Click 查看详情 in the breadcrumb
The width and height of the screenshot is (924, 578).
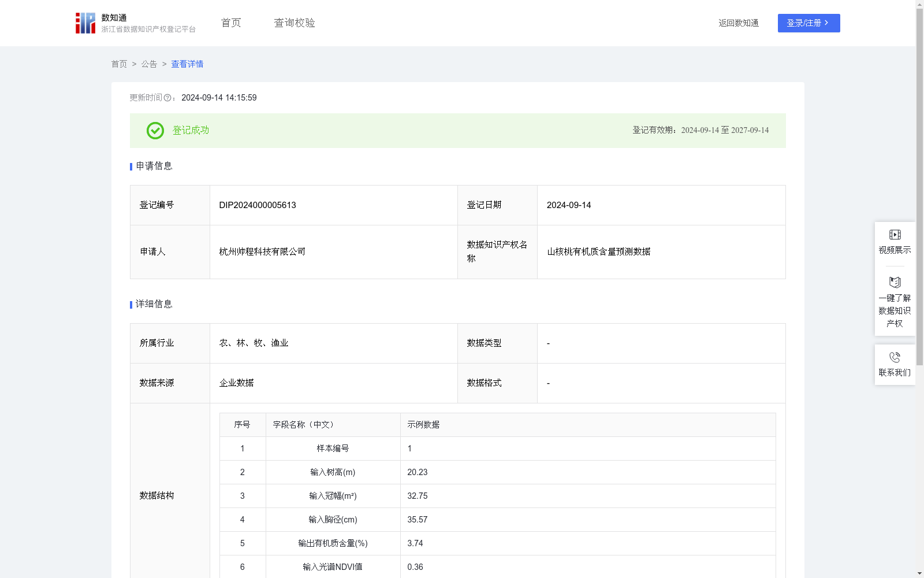pos(187,64)
